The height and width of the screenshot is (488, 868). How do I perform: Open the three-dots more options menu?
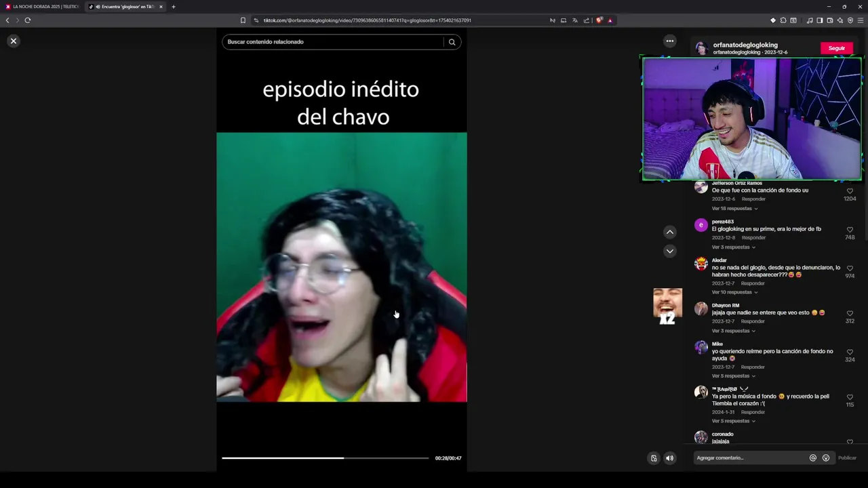(669, 41)
